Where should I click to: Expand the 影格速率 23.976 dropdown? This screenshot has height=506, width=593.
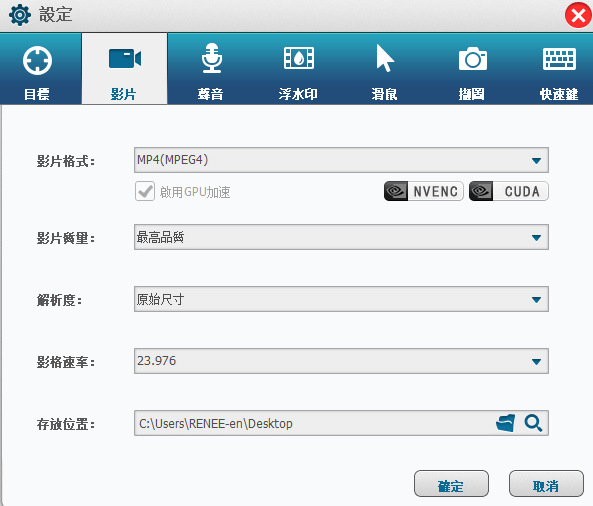coord(341,361)
